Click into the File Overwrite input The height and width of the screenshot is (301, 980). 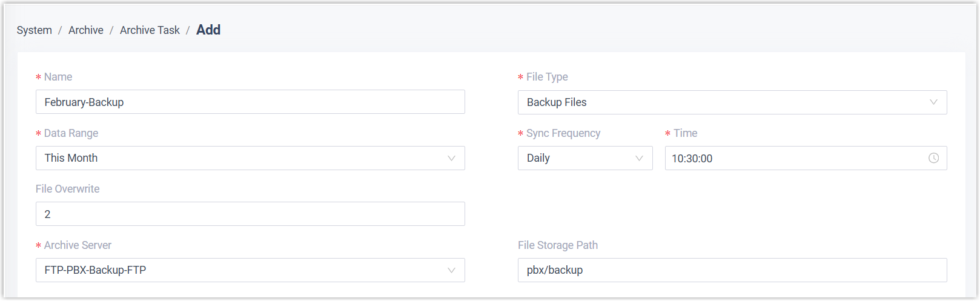250,214
